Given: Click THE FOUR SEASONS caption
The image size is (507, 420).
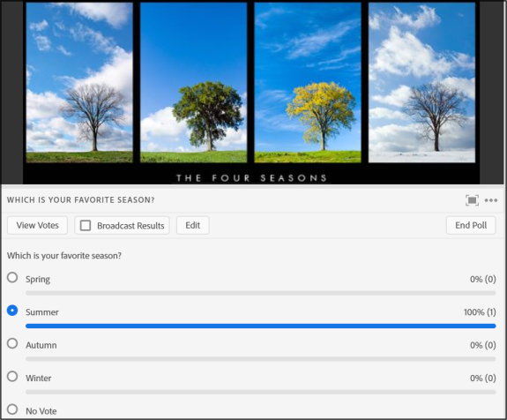Looking at the screenshot, I should (x=251, y=178).
